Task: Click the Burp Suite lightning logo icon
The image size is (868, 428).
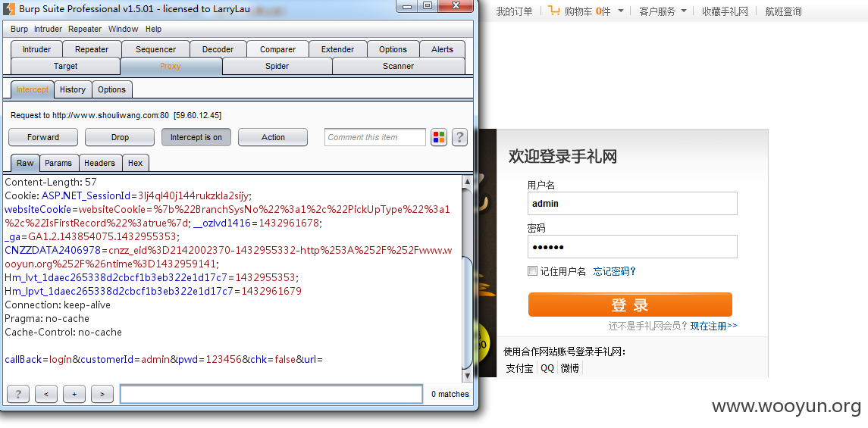Action: tap(9, 9)
